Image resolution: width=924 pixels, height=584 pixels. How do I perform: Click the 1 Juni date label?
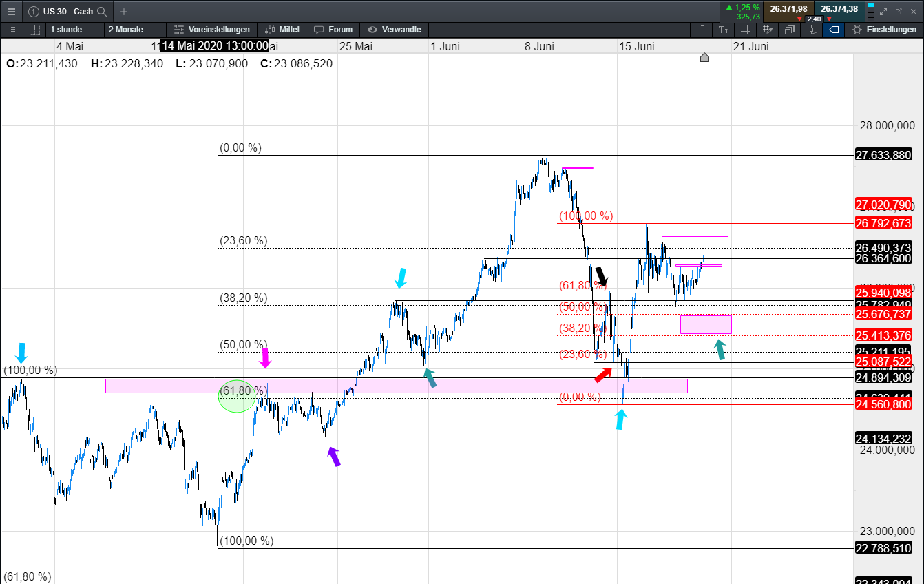445,46
